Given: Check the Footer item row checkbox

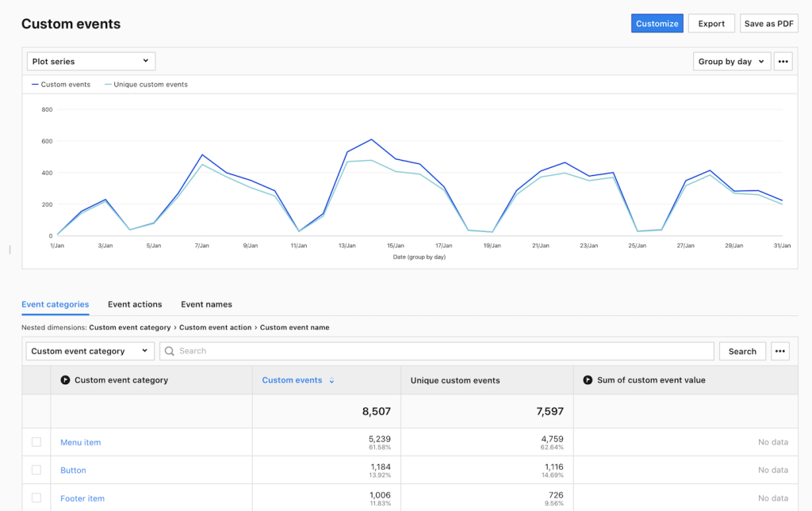Looking at the screenshot, I should point(36,498).
